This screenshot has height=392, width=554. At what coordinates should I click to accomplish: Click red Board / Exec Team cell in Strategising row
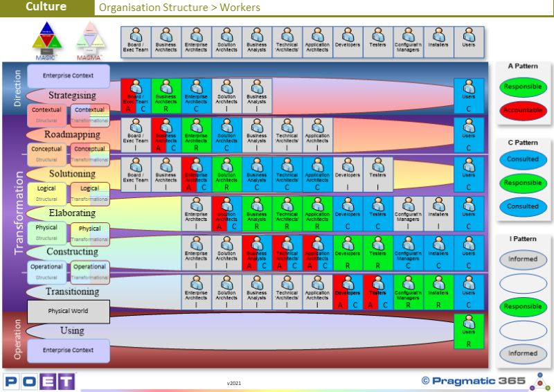click(136, 96)
